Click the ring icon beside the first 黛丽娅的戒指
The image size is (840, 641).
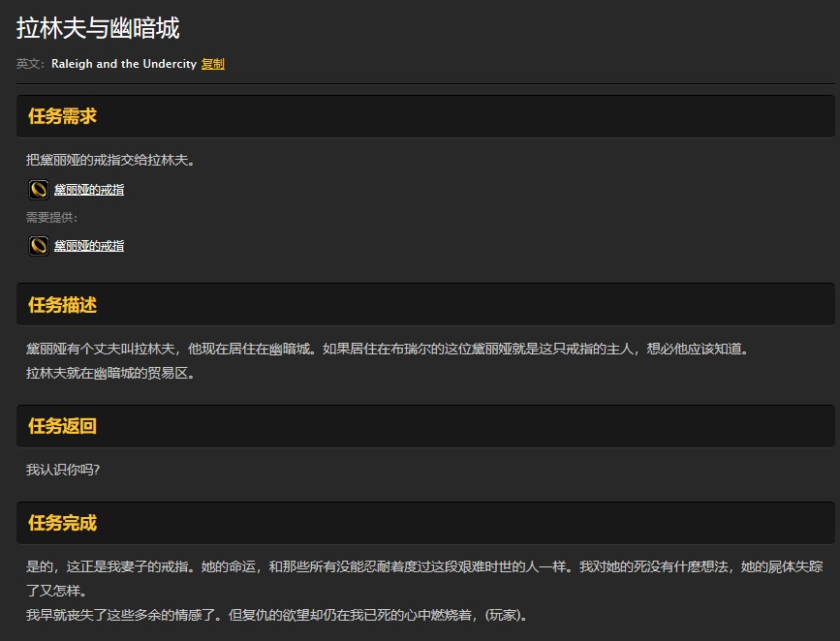[38, 189]
